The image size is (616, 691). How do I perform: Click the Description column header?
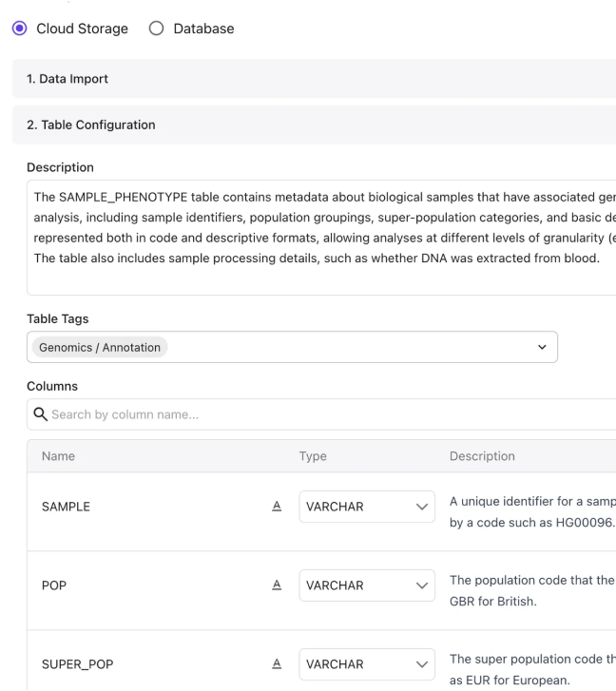coord(482,456)
